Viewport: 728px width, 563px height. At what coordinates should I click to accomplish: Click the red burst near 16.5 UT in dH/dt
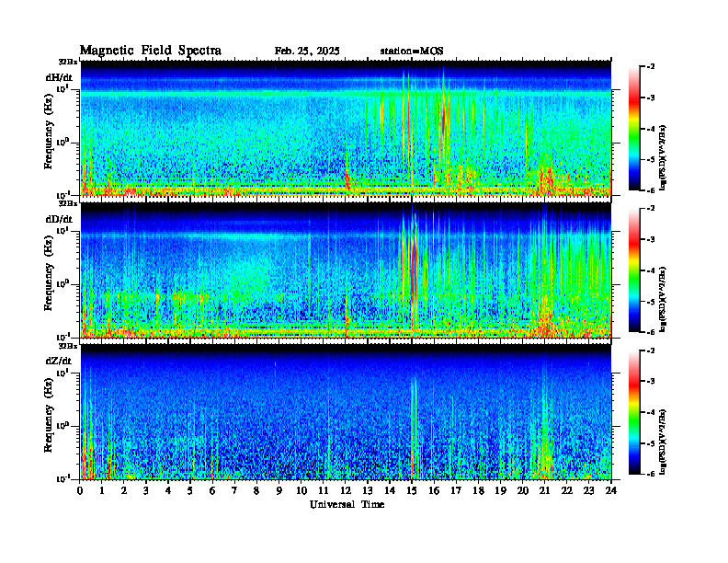coord(443,121)
